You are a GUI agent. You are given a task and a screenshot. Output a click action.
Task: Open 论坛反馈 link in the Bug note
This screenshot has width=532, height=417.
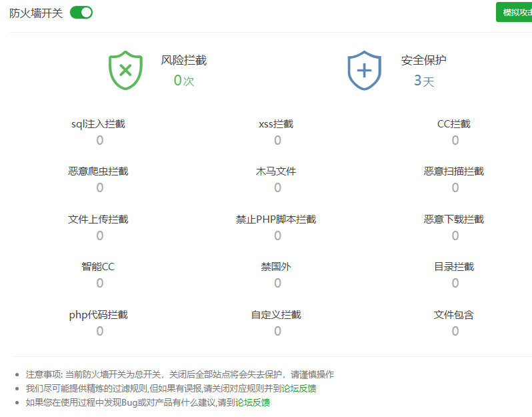coord(253,403)
